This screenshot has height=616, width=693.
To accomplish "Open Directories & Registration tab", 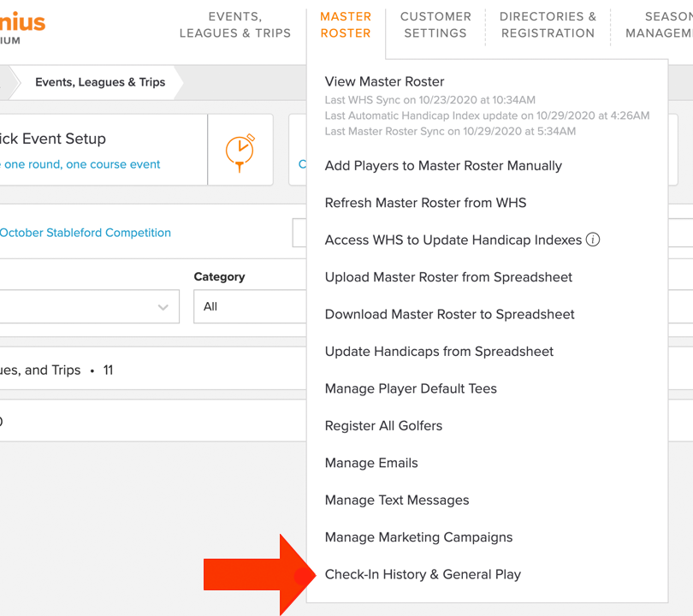I will tap(548, 25).
